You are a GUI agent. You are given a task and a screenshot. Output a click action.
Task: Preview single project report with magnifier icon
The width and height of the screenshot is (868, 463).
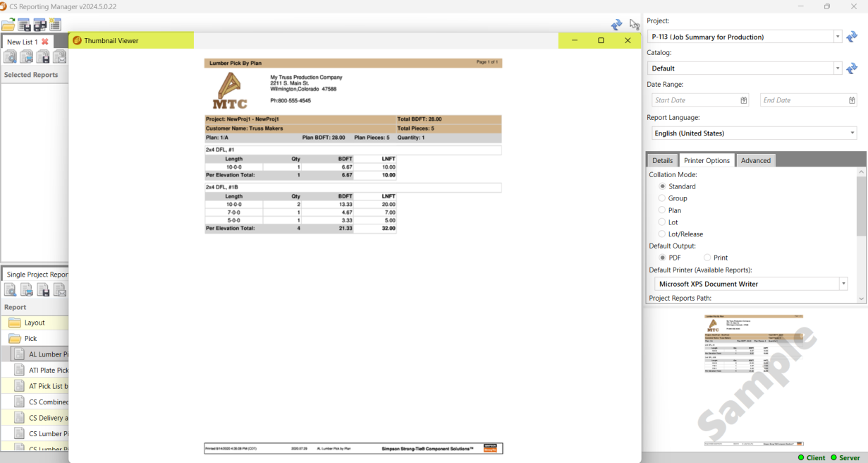[x=10, y=289]
